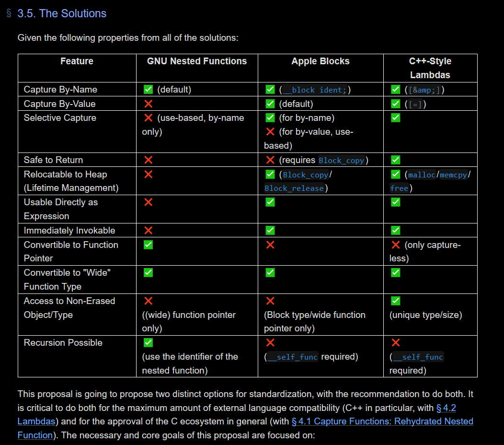Click the red cross for GNU Immediately Invokable
This screenshot has width=504, height=445.
tap(148, 230)
